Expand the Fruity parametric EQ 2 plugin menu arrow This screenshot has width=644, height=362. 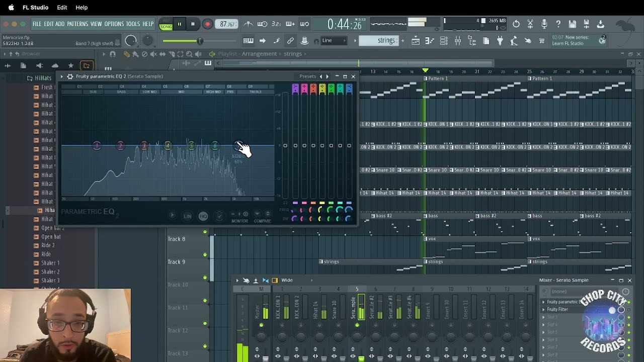click(x=62, y=76)
